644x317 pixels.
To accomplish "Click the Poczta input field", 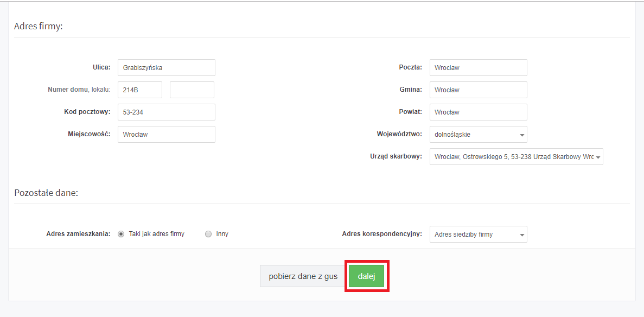I will coord(479,67).
